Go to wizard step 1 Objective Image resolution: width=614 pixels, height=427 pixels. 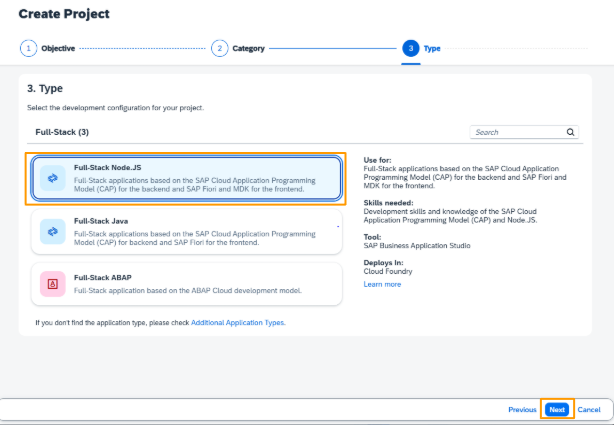tap(47, 49)
